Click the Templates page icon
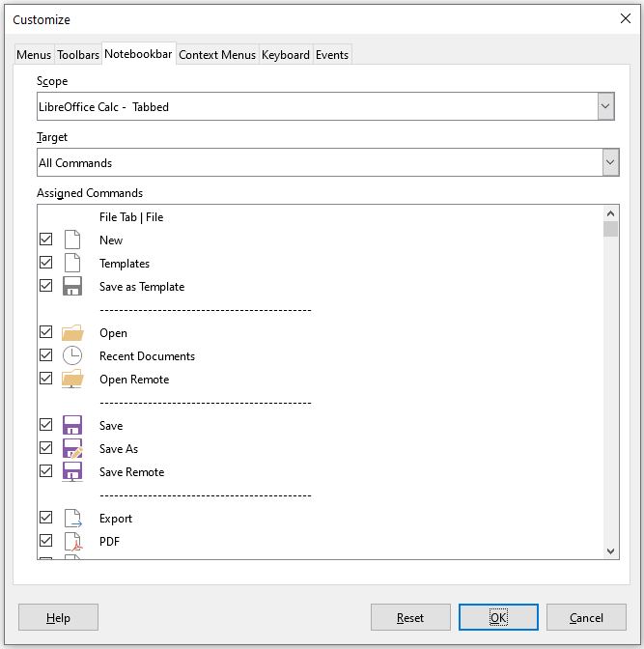Viewport: 644px width, 649px height. click(x=72, y=263)
